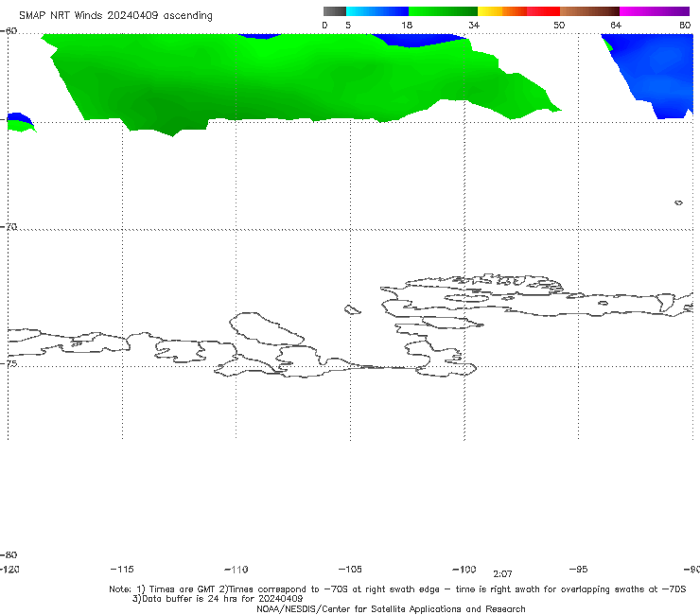Click the '-80' latitude axis label
The height and width of the screenshot is (615, 700).
[9, 554]
